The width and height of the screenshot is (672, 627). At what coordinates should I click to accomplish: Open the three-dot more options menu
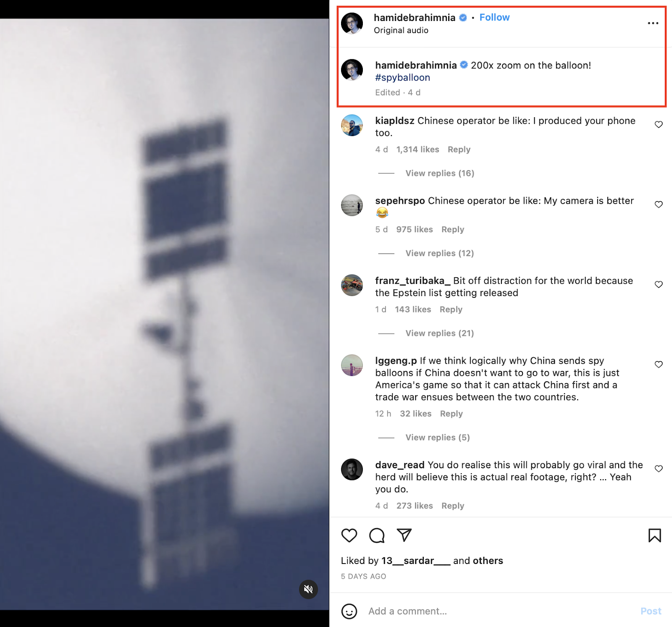click(x=653, y=23)
